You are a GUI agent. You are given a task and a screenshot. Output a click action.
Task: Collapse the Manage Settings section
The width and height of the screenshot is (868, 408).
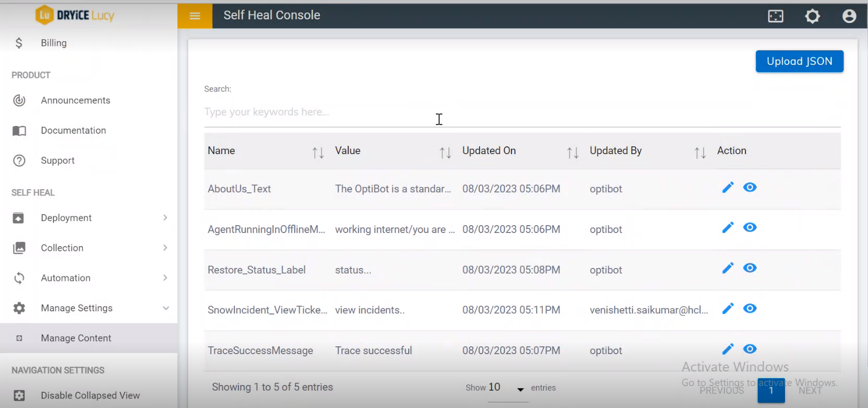click(x=165, y=308)
